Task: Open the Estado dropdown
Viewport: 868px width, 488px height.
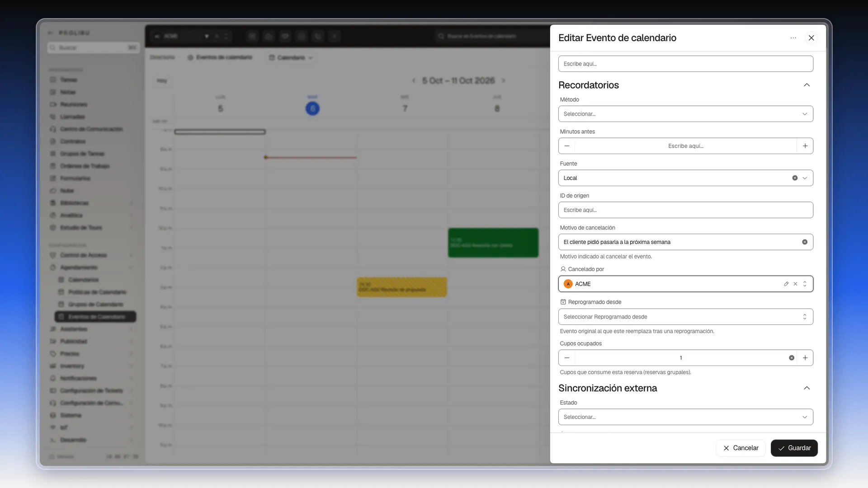Action: tap(685, 417)
